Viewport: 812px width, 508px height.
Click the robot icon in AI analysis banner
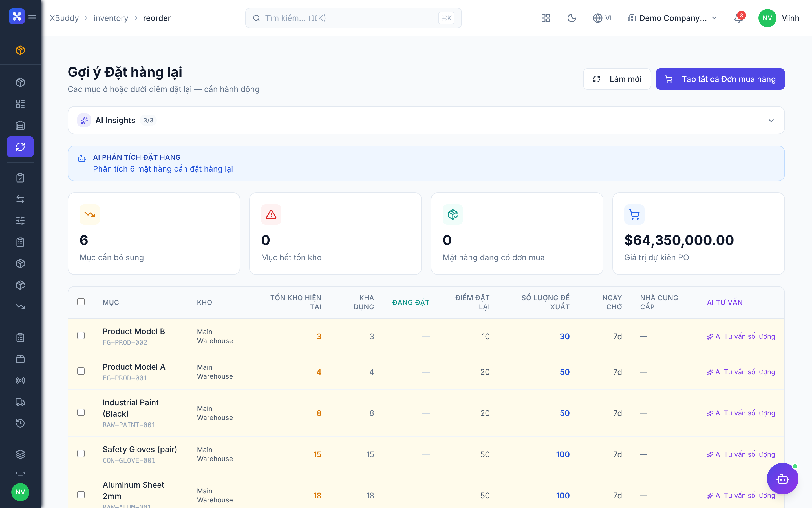click(82, 159)
